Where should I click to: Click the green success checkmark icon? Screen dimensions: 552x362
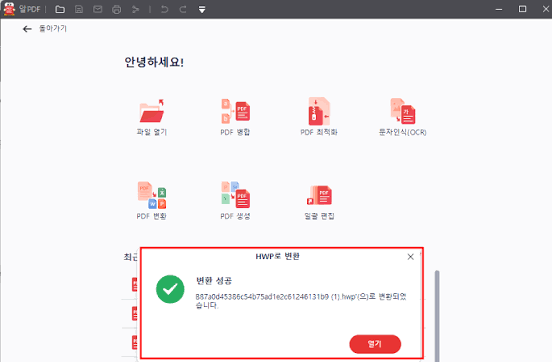(x=170, y=289)
